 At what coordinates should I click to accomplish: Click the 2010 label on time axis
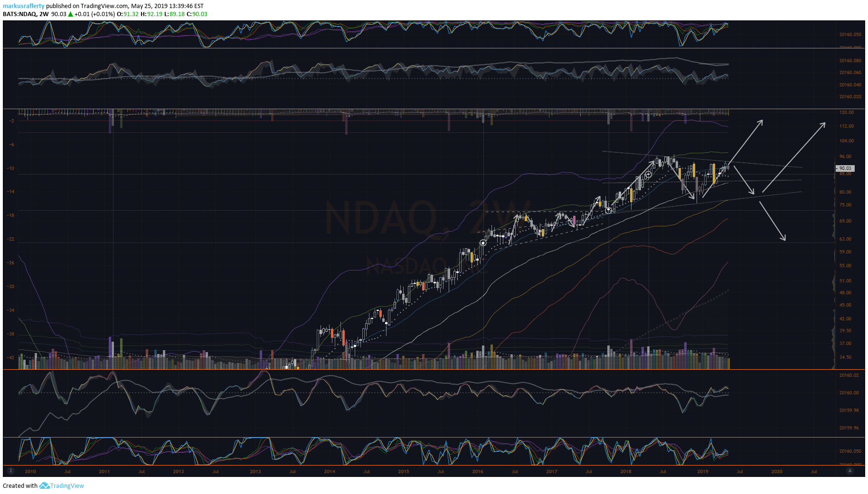point(30,471)
